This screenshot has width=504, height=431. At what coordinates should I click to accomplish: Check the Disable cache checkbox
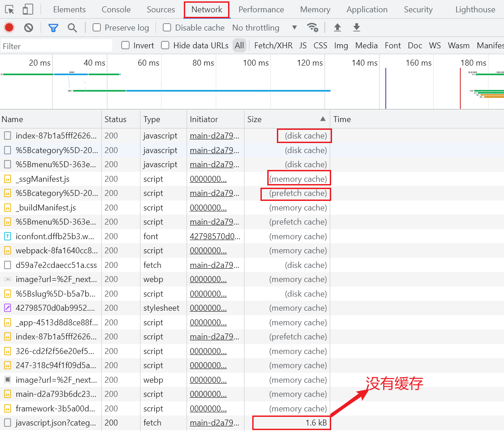[x=167, y=28]
